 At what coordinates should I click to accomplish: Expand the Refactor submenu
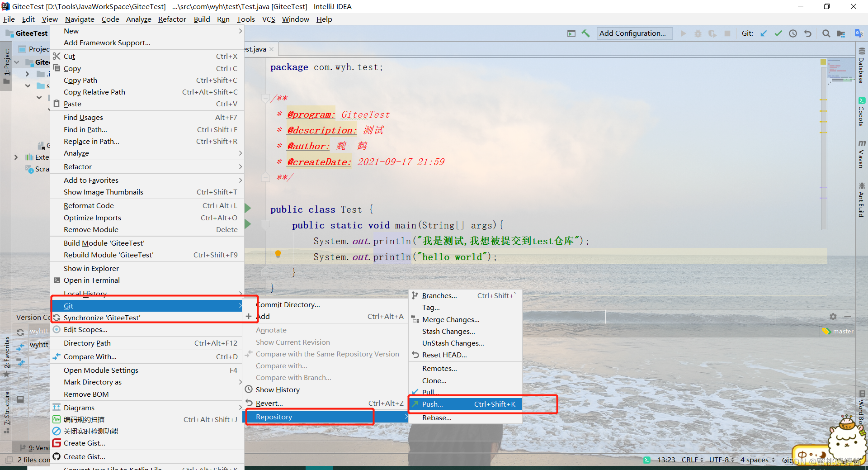point(147,166)
